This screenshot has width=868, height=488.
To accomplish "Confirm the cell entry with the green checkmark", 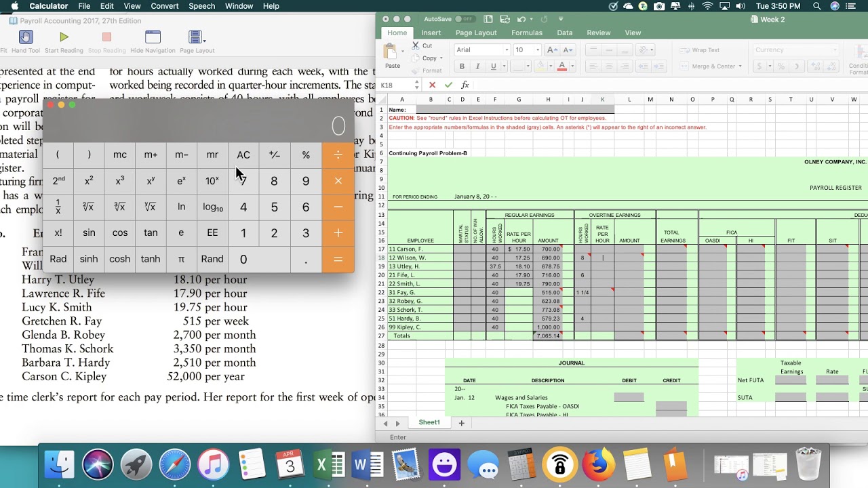I will [448, 85].
